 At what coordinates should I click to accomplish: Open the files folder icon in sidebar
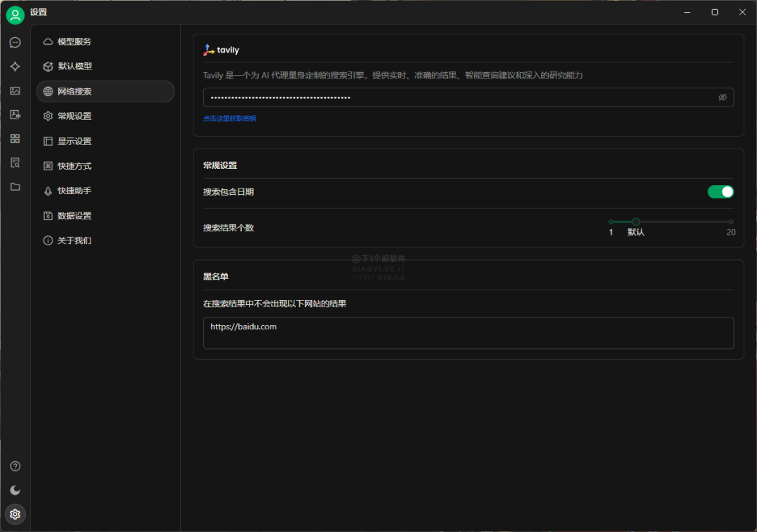click(x=15, y=186)
